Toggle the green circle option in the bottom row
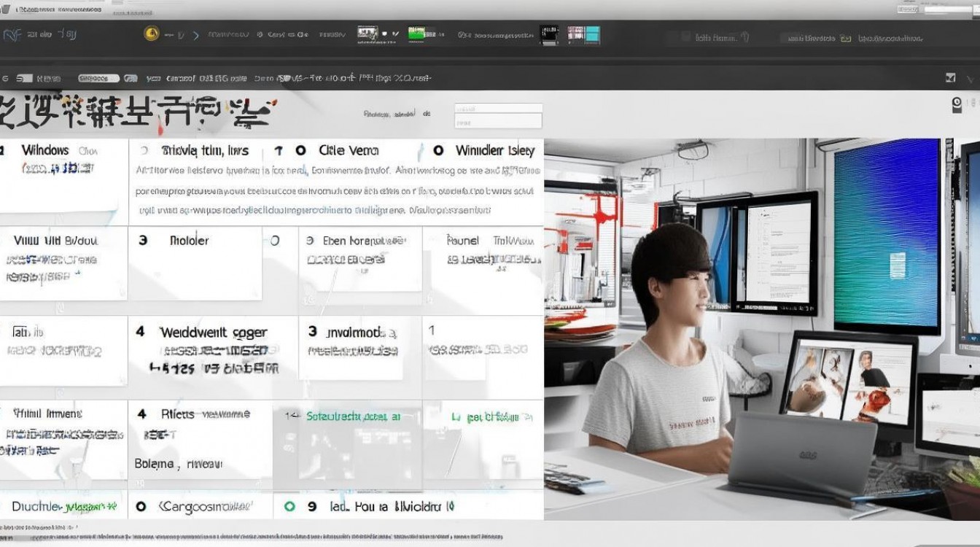980x547 pixels. tap(289, 506)
